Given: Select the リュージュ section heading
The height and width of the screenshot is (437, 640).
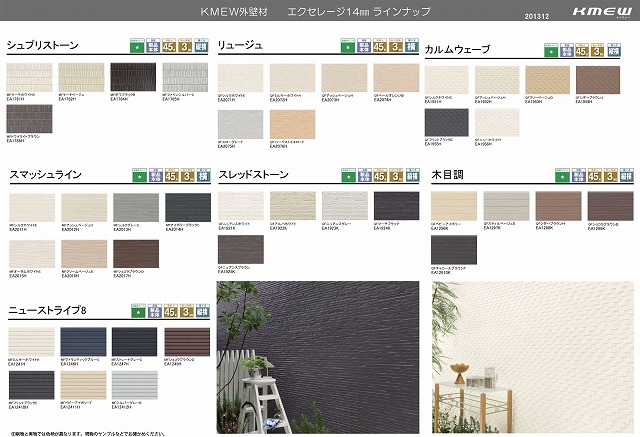Looking at the screenshot, I should pyautogui.click(x=240, y=45).
